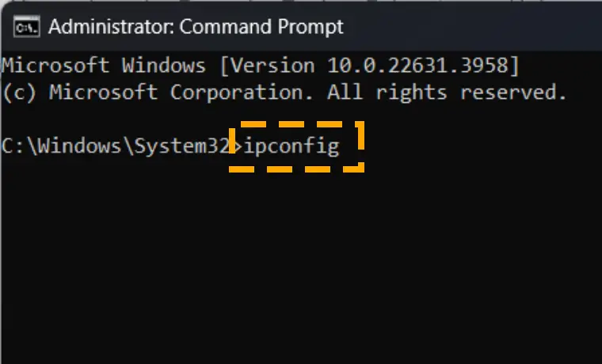Image resolution: width=602 pixels, height=364 pixels.
Task: Click Windows on the first banner line
Action: pos(164,65)
